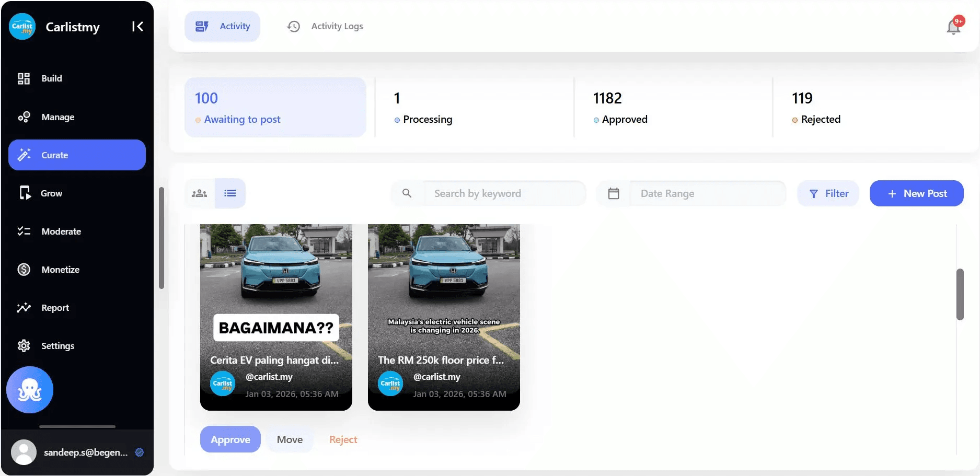Click the content list vertical scrollbar
Image resolution: width=980 pixels, height=476 pixels.
coord(960,294)
